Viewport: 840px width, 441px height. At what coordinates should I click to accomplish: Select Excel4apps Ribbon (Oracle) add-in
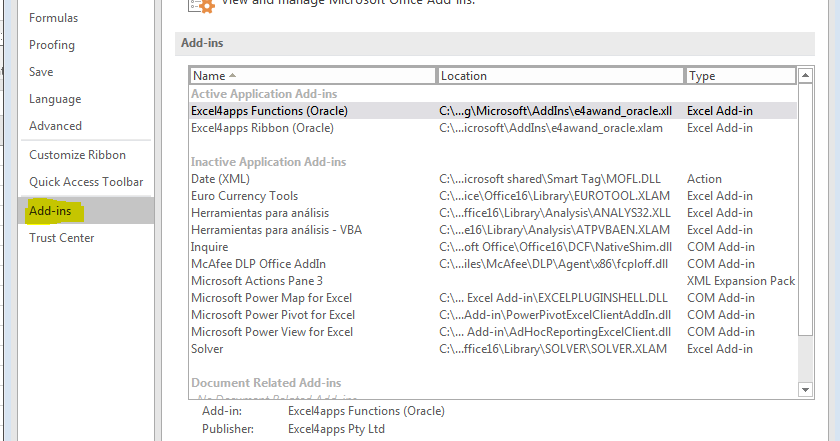click(x=493, y=128)
